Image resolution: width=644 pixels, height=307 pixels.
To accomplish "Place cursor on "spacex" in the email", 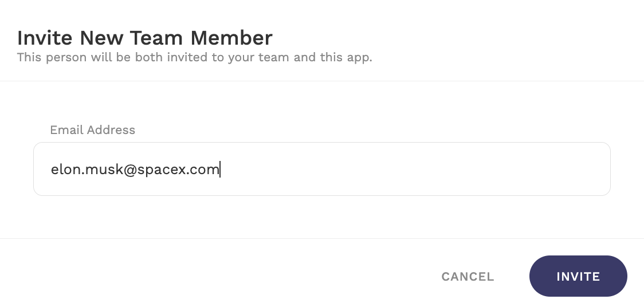I will [162, 170].
